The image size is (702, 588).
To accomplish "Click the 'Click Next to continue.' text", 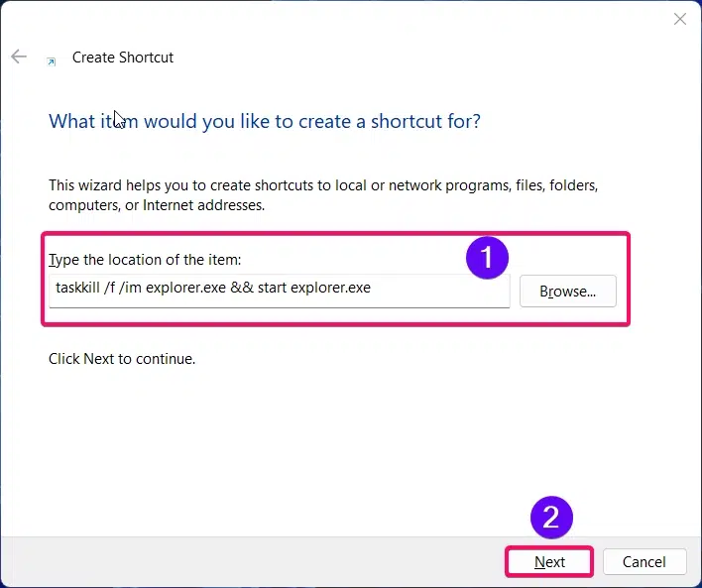I will pos(122,359).
